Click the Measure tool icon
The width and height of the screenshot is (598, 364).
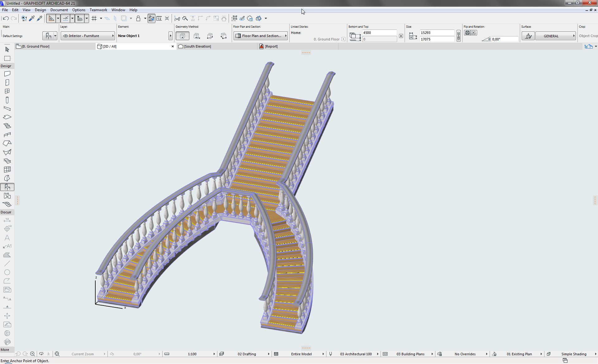click(x=159, y=18)
